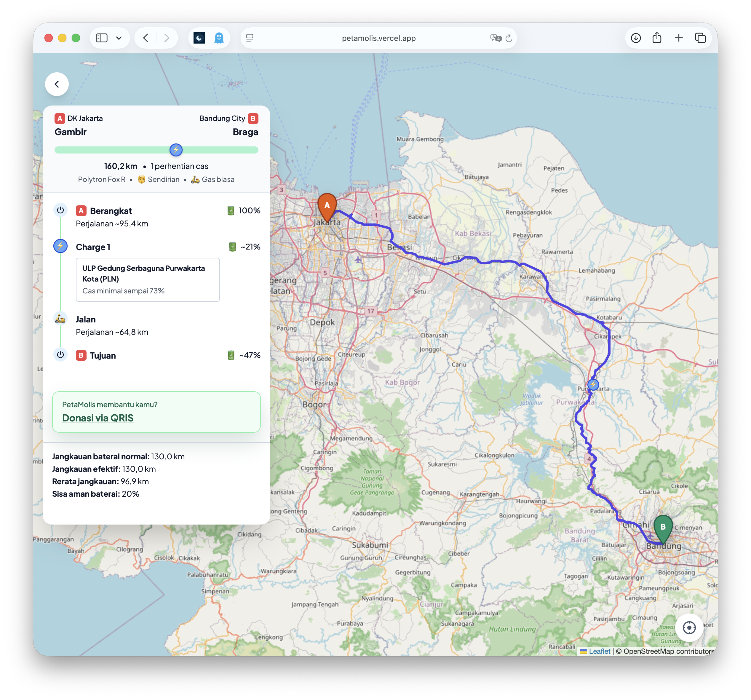This screenshot has height=700, width=751.
Task: Toggle the browser sidebar panel
Action: (101, 38)
